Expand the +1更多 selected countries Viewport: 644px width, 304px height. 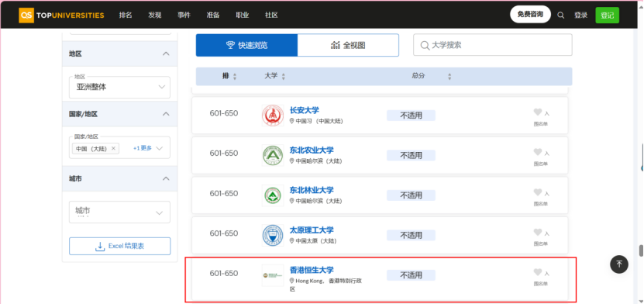tap(143, 148)
